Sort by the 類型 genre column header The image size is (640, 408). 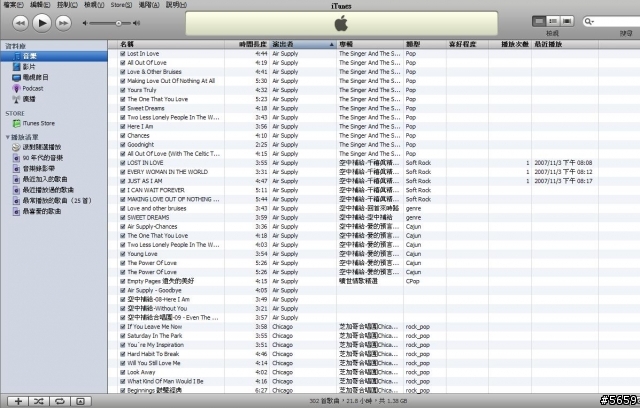pos(424,44)
